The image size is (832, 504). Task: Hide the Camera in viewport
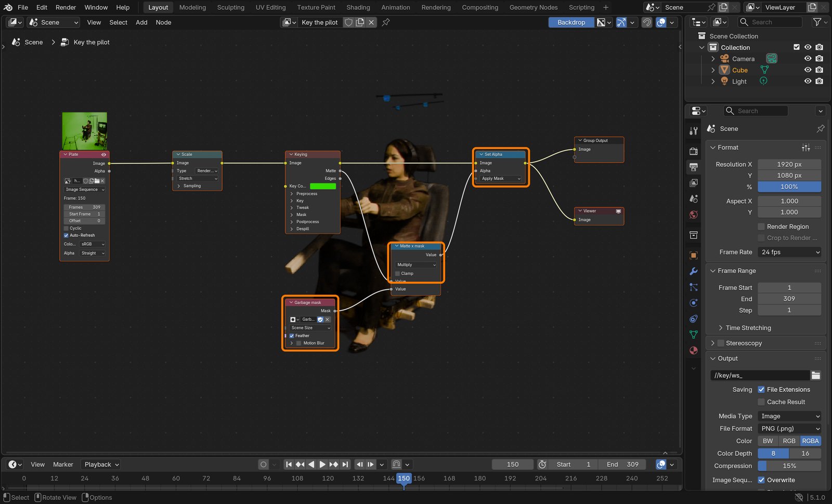click(x=808, y=59)
